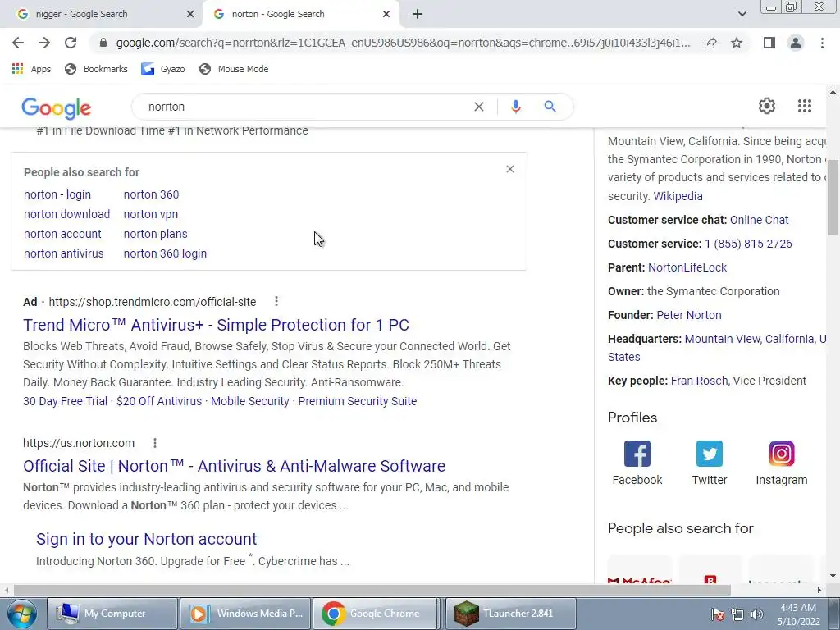The height and width of the screenshot is (630, 840).
Task: Open the Google apps grid
Action: (x=804, y=106)
